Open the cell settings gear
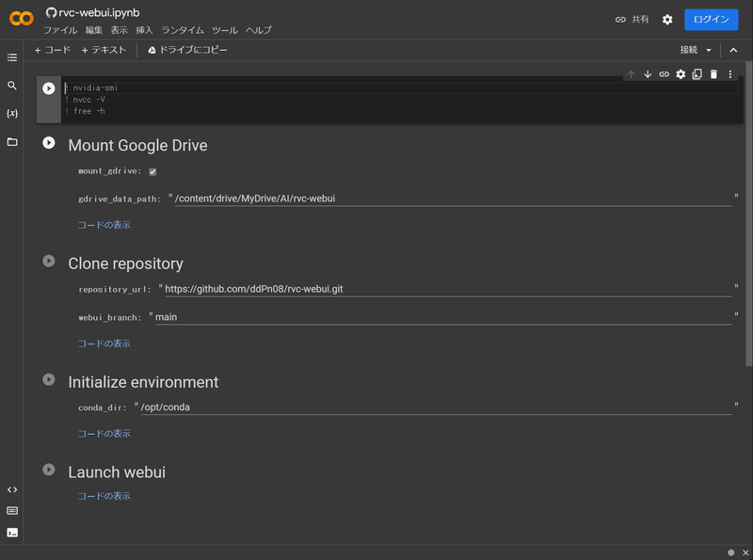753x560 pixels. (x=680, y=73)
